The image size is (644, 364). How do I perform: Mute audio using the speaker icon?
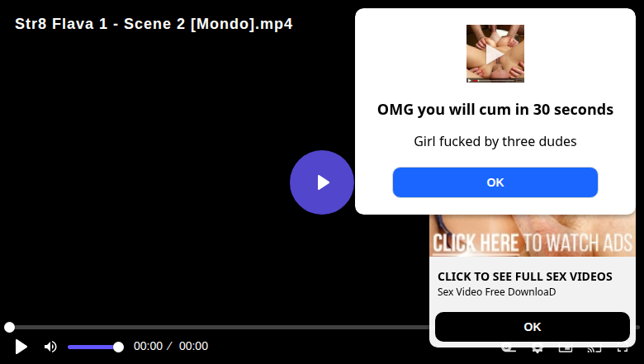50,347
